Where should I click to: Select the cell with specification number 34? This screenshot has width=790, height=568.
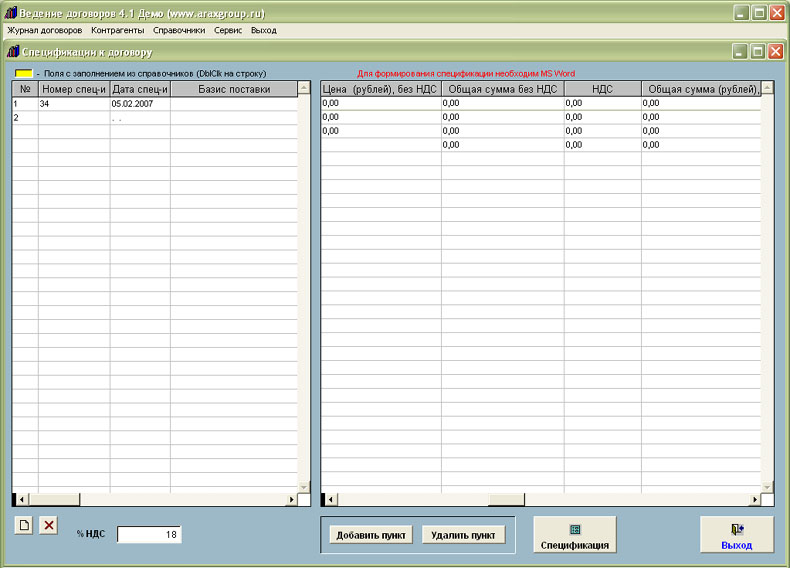point(74,104)
